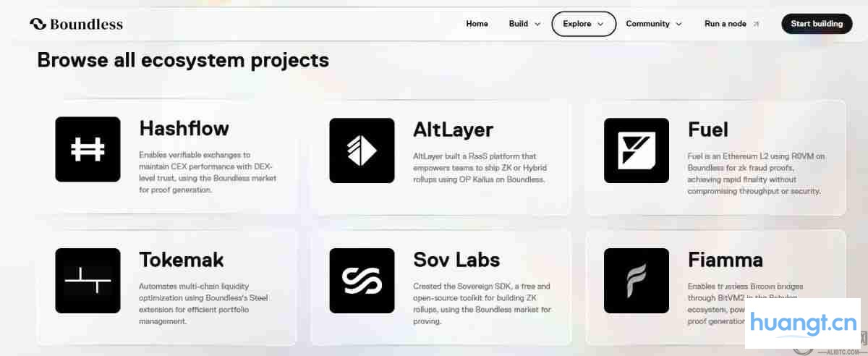Go to the Home menu item
Viewport: 868px width, 356px height.
click(477, 24)
